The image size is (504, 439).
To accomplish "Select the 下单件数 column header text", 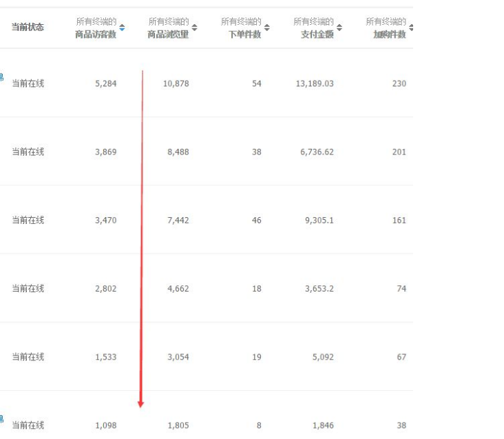I will point(244,34).
